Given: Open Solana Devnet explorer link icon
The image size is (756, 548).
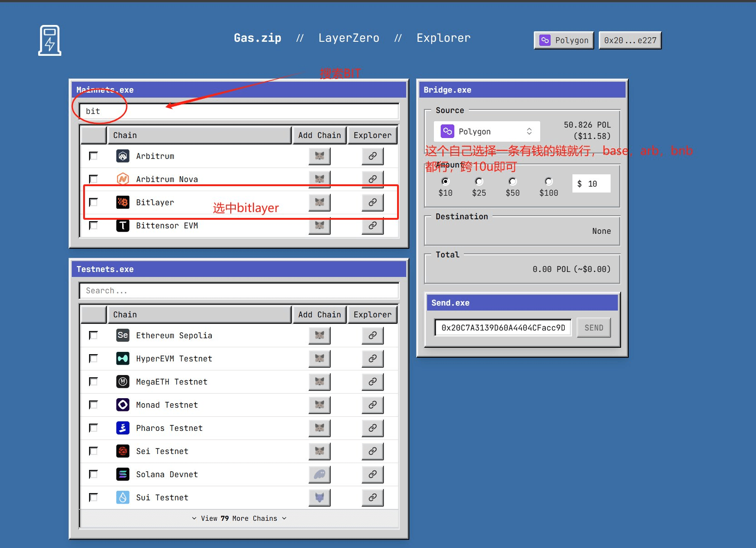Looking at the screenshot, I should coord(373,474).
